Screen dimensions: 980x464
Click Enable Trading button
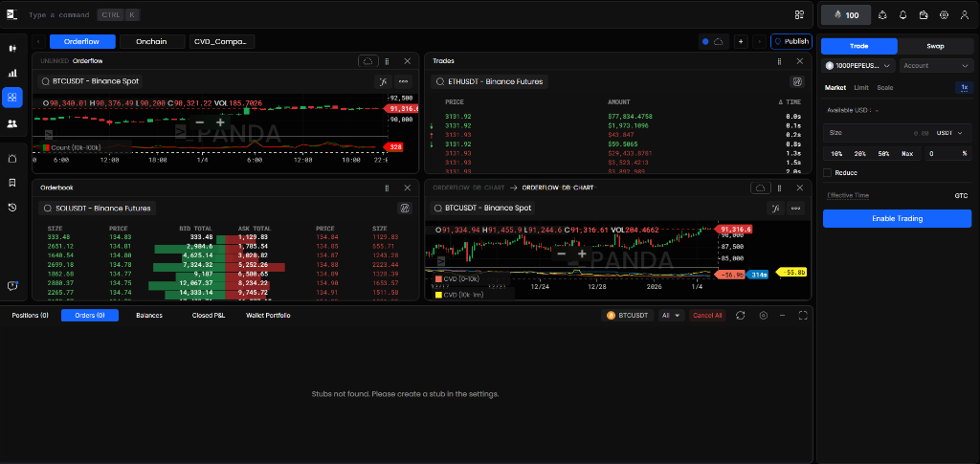897,218
